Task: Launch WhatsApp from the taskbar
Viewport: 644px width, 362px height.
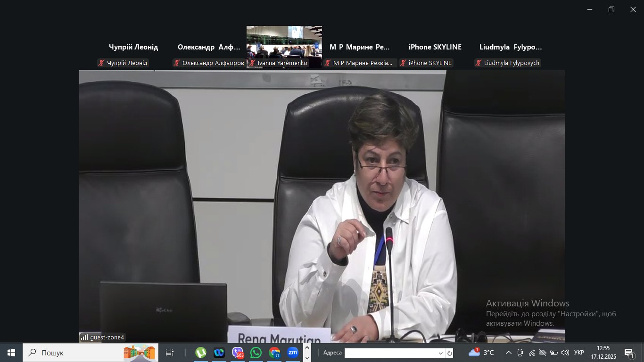Action: click(256, 353)
